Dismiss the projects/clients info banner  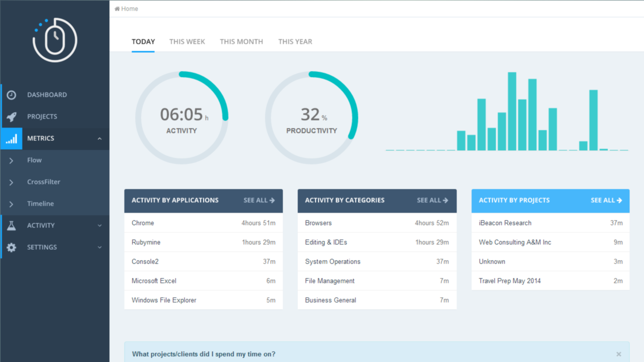point(619,354)
